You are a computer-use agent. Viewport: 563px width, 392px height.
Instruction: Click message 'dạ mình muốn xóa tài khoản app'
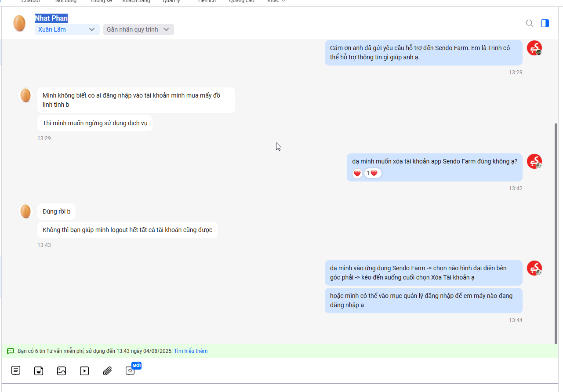[x=435, y=167]
